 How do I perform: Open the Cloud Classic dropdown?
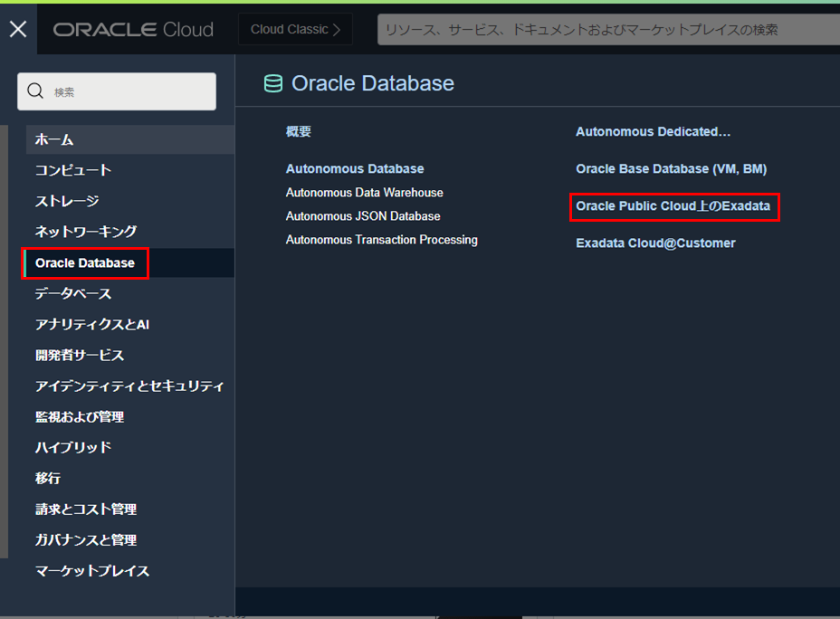click(295, 30)
